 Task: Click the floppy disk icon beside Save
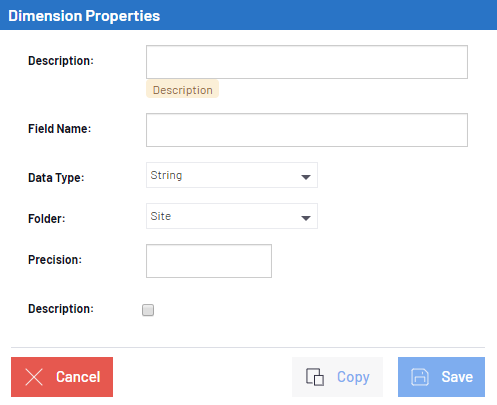coord(420,377)
